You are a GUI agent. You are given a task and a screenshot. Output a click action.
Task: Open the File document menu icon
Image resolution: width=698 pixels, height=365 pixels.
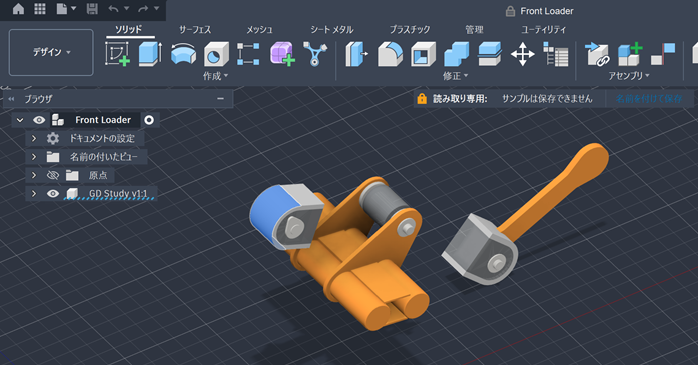pos(62,9)
